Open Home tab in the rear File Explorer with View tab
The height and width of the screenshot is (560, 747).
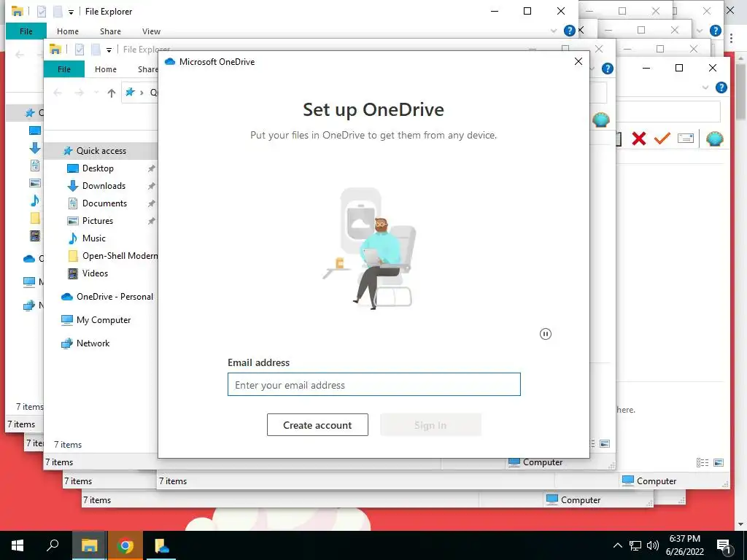click(x=68, y=31)
